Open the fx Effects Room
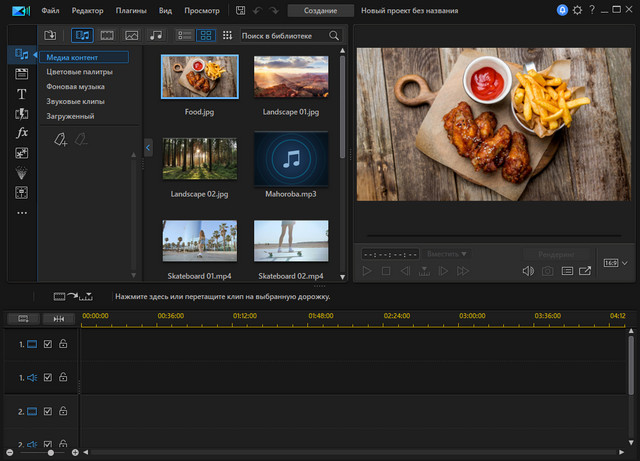This screenshot has width=640, height=461. pyautogui.click(x=21, y=132)
